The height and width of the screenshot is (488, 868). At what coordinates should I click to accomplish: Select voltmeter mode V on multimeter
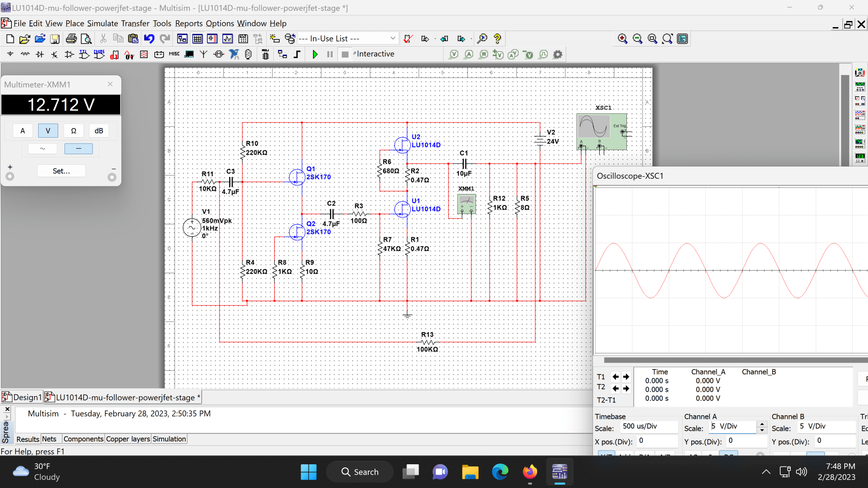coord(48,131)
